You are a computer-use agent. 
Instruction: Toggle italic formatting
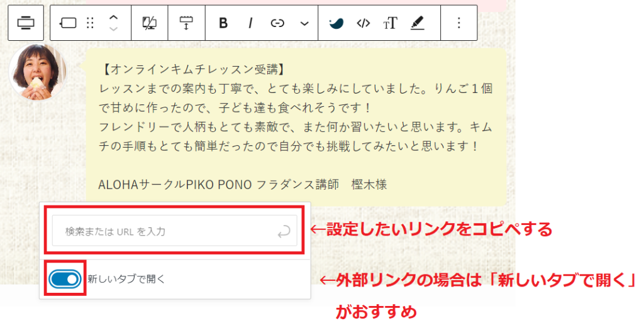250,23
